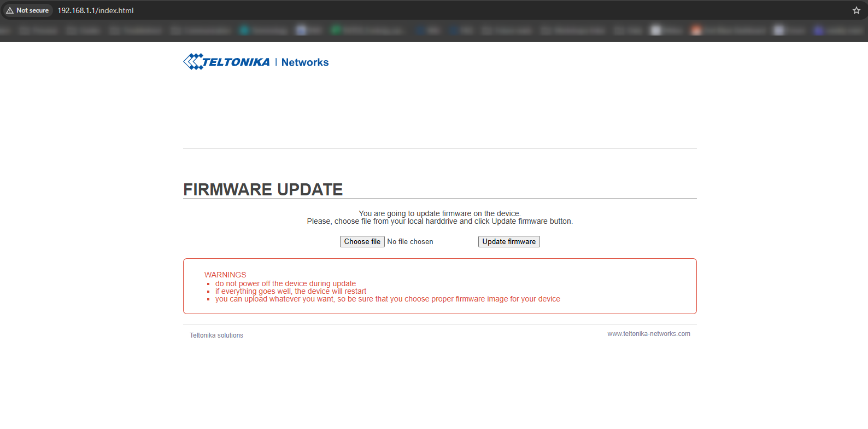Click the 'You are going to update firmware' text
Image resolution: width=868 pixels, height=429 pixels.
click(x=439, y=213)
